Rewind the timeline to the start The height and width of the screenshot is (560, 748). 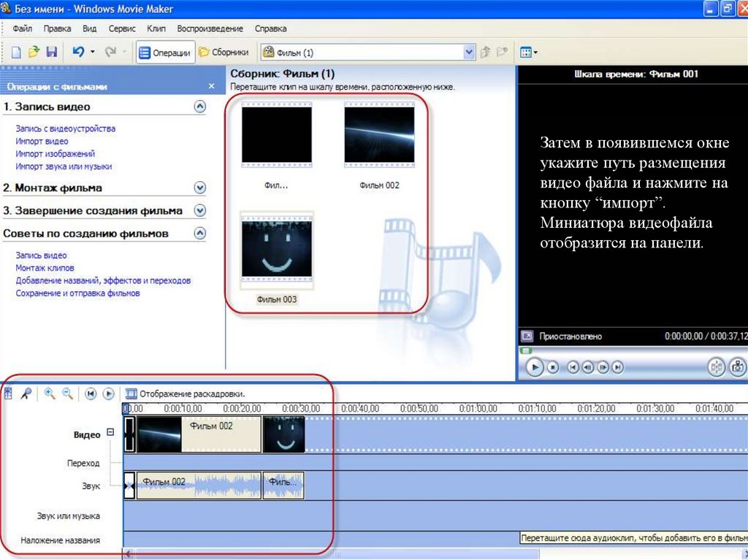pos(91,394)
